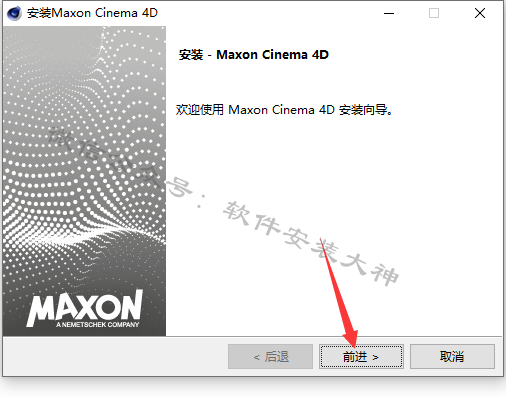Click the red arrow annotation graphic
Viewport: 506px width, 401px height.
pos(340,293)
